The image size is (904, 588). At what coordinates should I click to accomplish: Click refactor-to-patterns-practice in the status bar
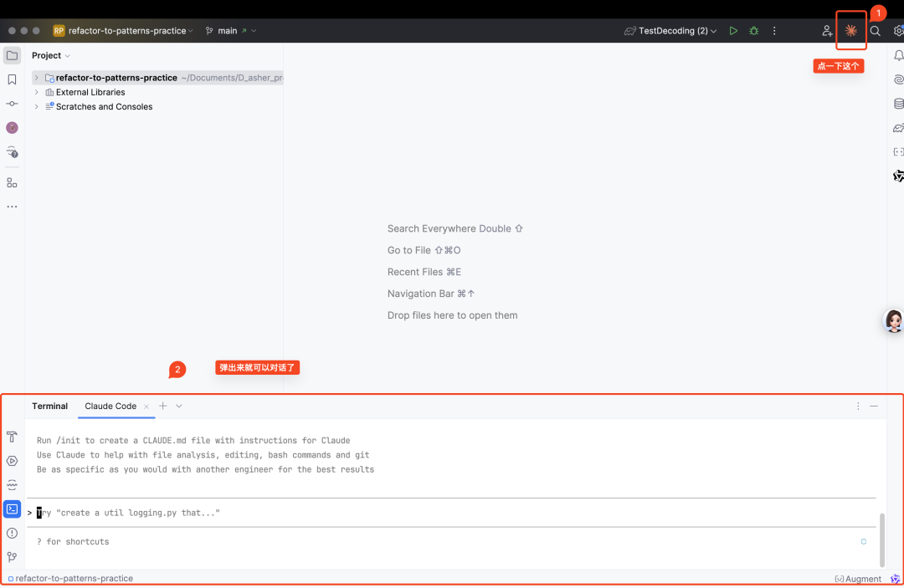(70, 579)
